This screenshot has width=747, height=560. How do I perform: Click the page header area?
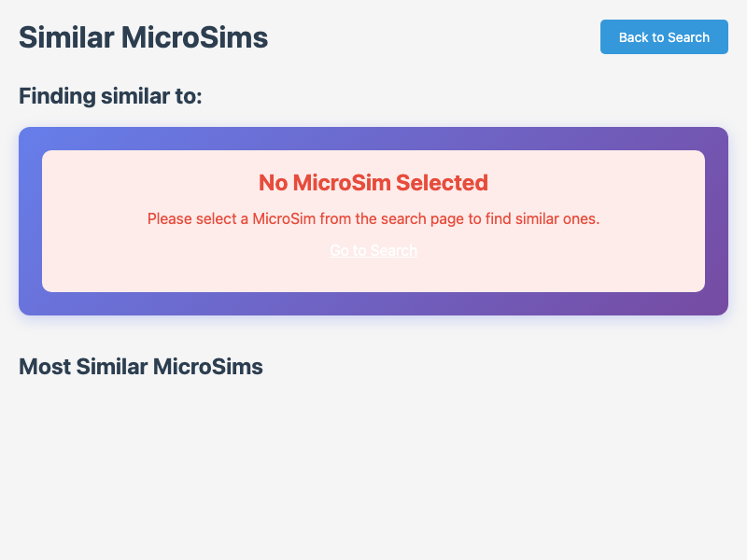tap(373, 37)
